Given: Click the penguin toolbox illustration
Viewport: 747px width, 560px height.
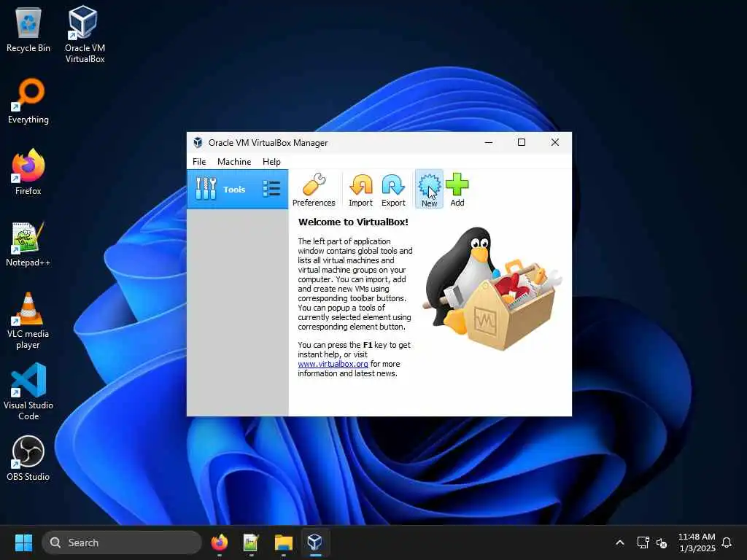Looking at the screenshot, I should (492, 289).
